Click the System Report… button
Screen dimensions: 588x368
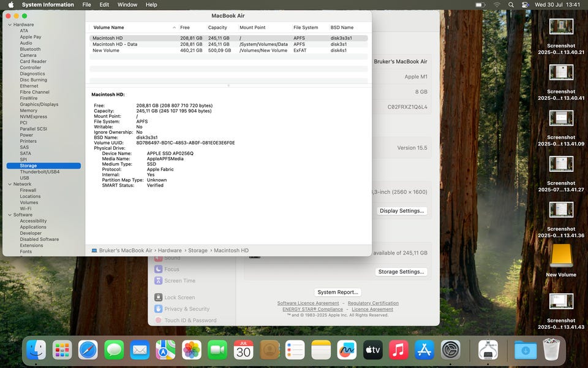pyautogui.click(x=338, y=293)
